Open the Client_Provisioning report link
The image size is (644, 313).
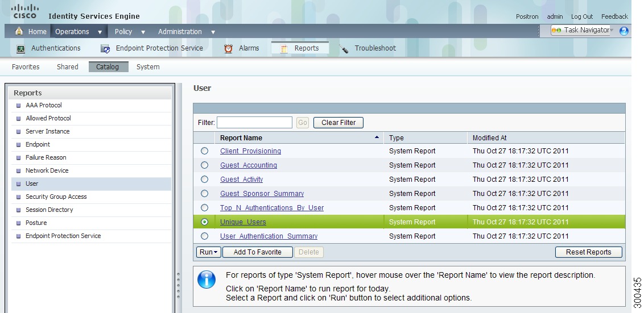point(250,151)
